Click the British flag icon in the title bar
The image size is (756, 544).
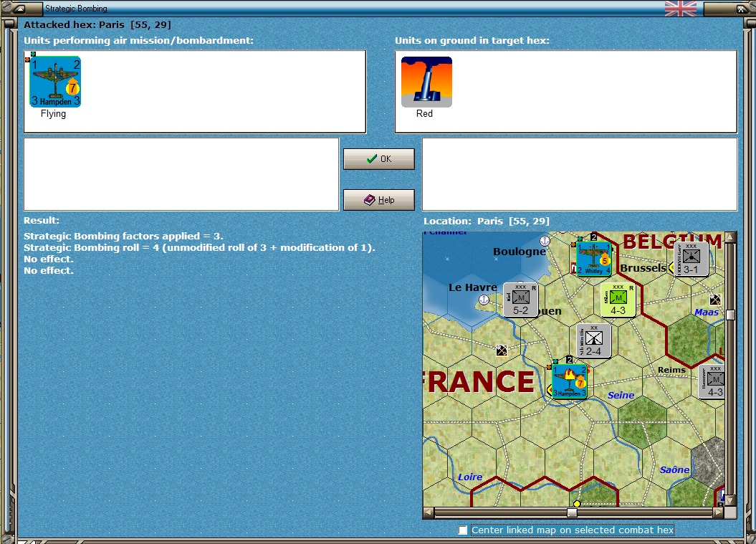point(680,9)
